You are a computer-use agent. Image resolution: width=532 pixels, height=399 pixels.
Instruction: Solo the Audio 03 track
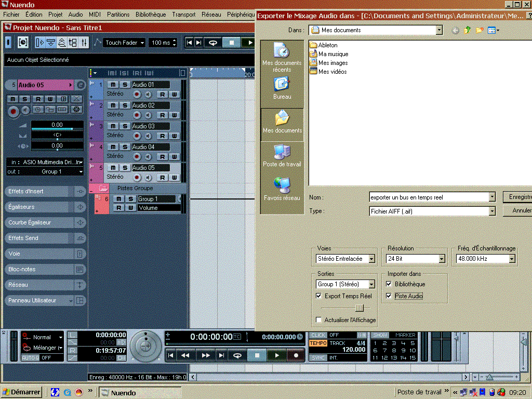pos(125,126)
